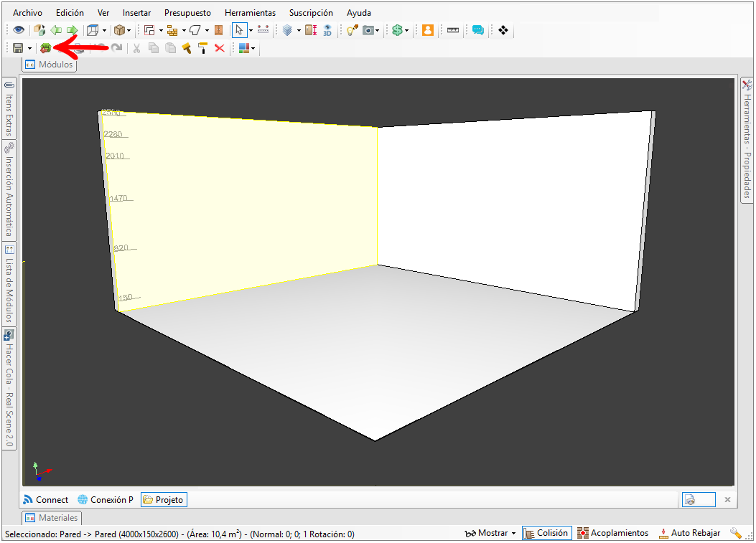Click the door with height dimension icon
The height and width of the screenshot is (543, 756).
coord(311,30)
